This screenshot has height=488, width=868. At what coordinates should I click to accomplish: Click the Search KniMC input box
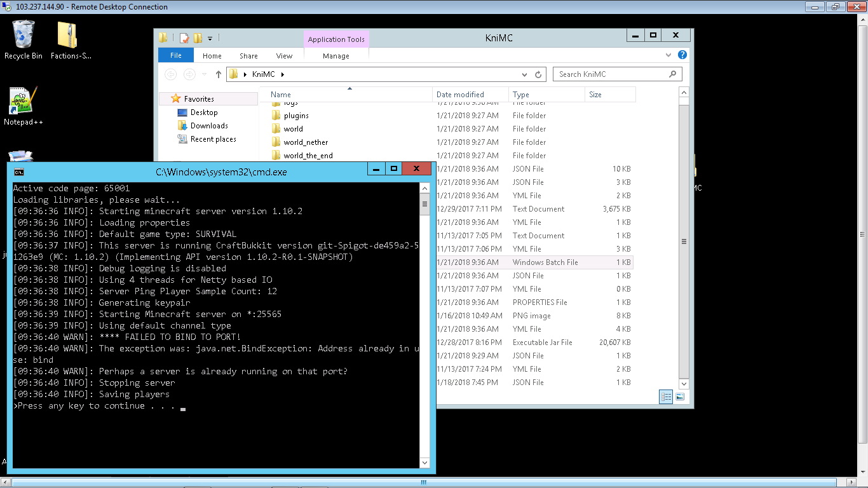pos(611,74)
